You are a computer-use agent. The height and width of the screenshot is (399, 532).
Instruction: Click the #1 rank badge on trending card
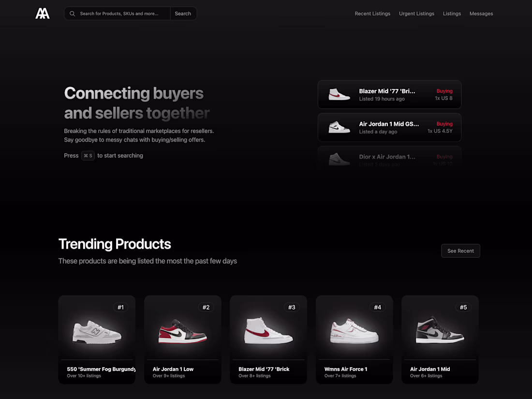tap(121, 307)
